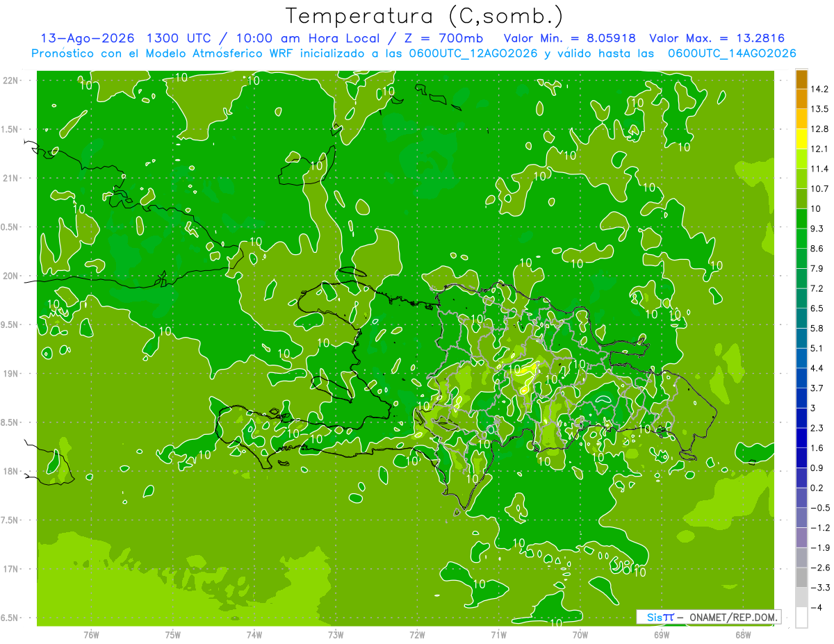
Task: Pick the legend color band between 5.1 and 5.8
Action: tap(801, 338)
